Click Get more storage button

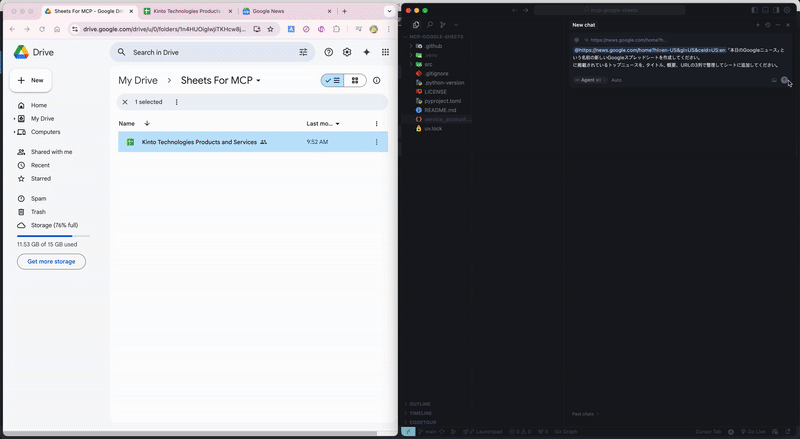[x=51, y=261]
